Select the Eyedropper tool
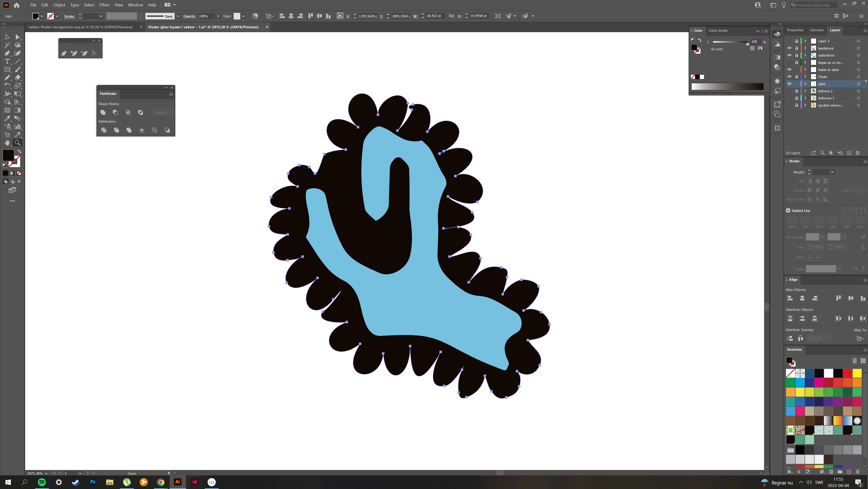Viewport: 868px width, 489px height. click(x=7, y=119)
